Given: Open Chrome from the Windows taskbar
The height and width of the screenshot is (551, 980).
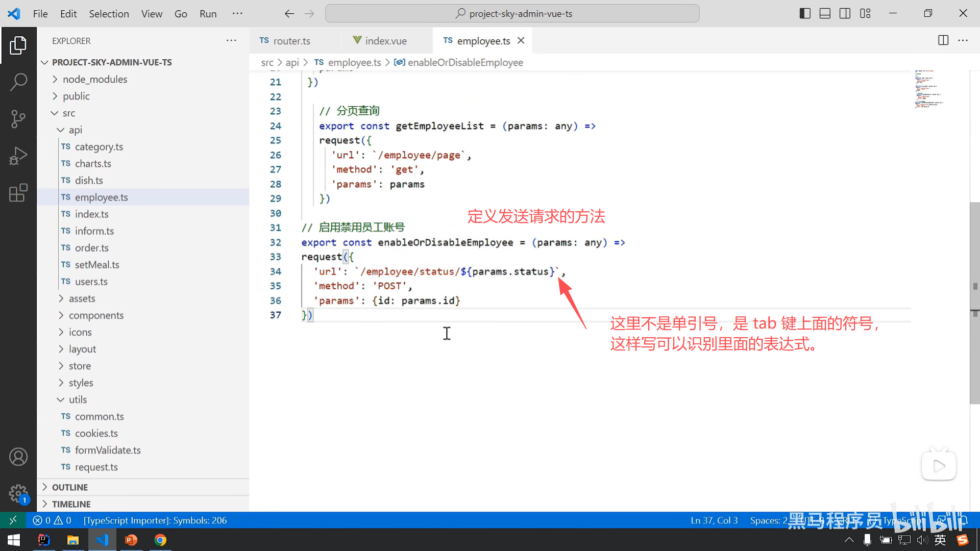Looking at the screenshot, I should [160, 540].
